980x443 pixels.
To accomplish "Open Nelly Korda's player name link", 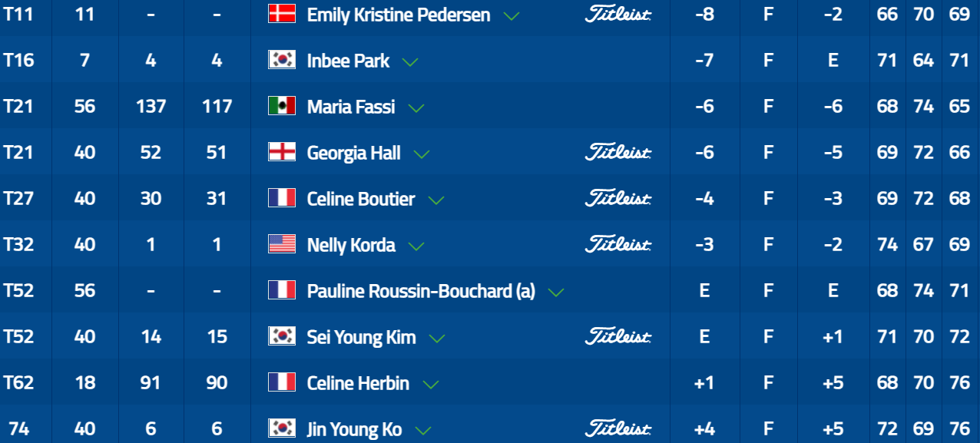I will [351, 245].
